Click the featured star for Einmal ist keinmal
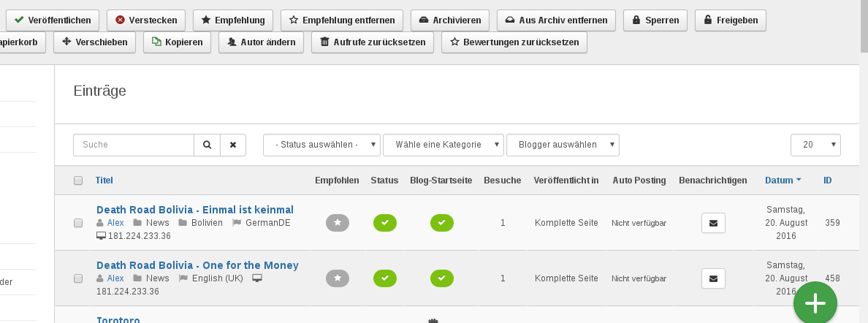This screenshot has width=868, height=323. coord(337,223)
